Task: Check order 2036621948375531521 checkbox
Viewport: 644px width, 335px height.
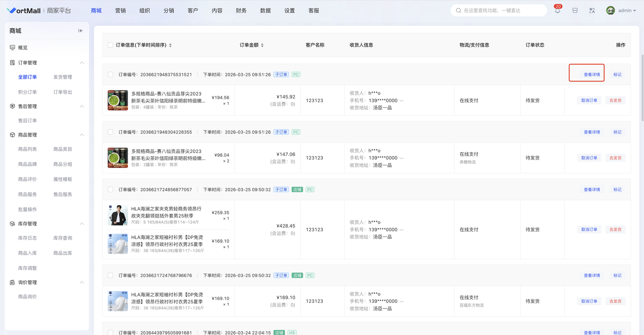Action: click(x=110, y=74)
